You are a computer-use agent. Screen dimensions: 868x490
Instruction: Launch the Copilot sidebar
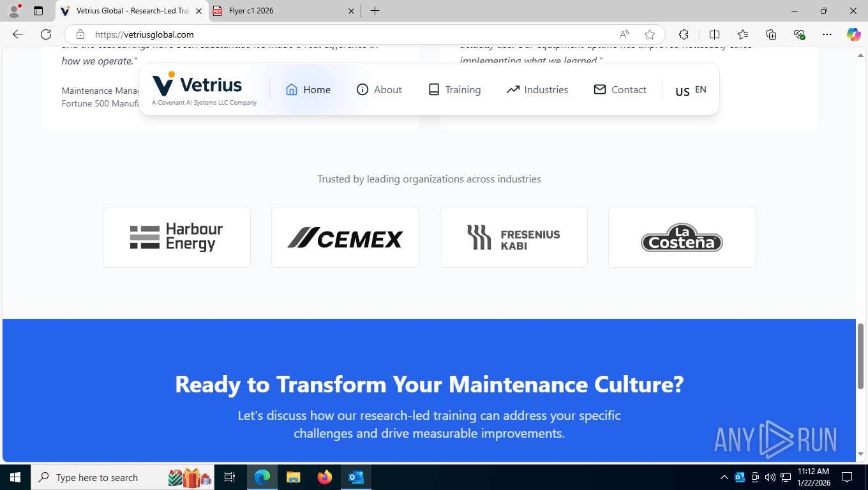pos(854,34)
